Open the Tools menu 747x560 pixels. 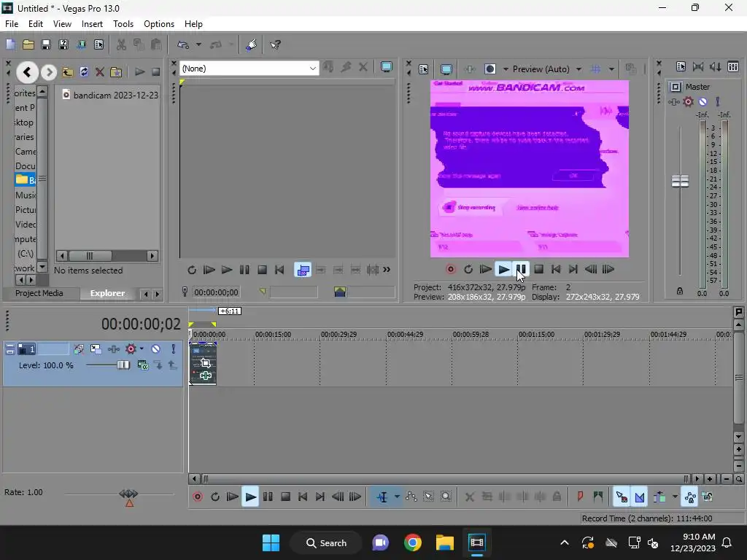tap(123, 24)
